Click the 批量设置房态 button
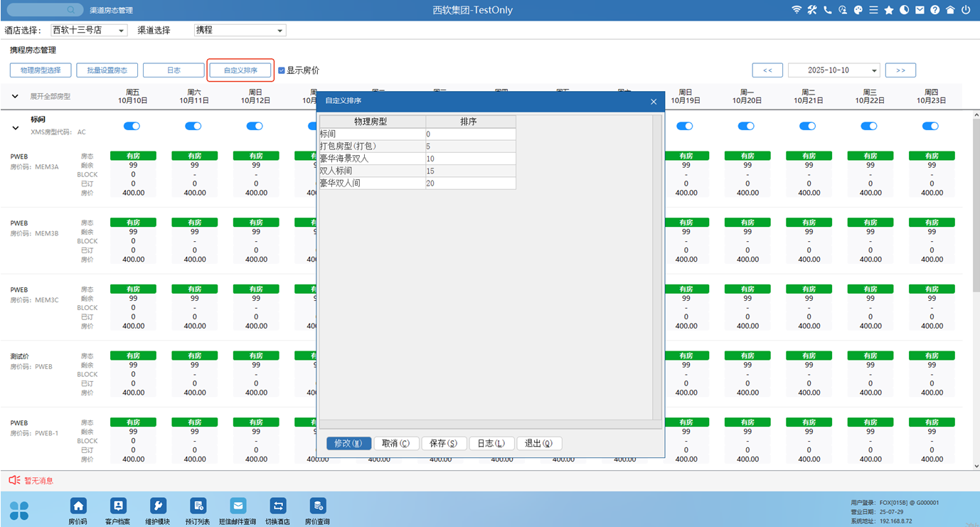Image resolution: width=980 pixels, height=527 pixels. click(x=107, y=70)
